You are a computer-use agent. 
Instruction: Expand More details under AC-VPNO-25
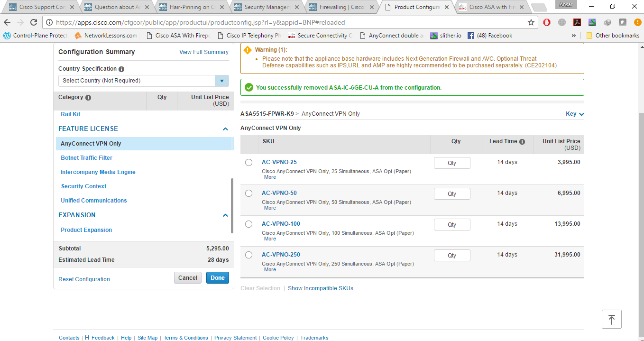(x=270, y=177)
